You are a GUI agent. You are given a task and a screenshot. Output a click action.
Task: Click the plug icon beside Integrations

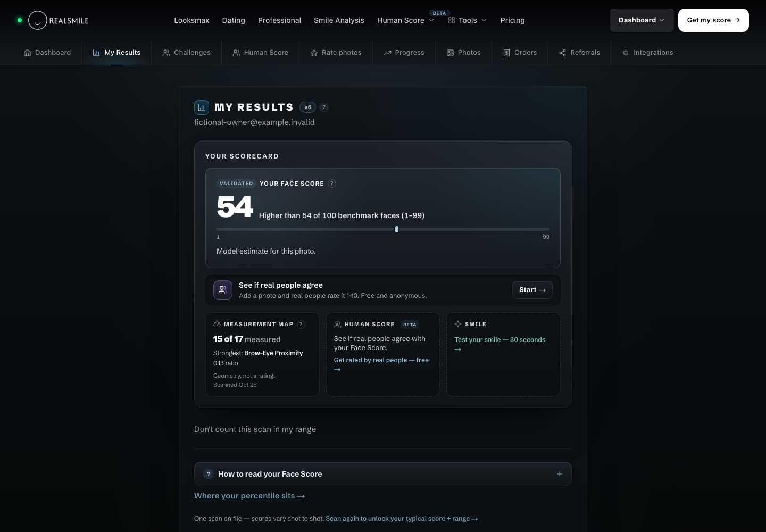point(626,53)
